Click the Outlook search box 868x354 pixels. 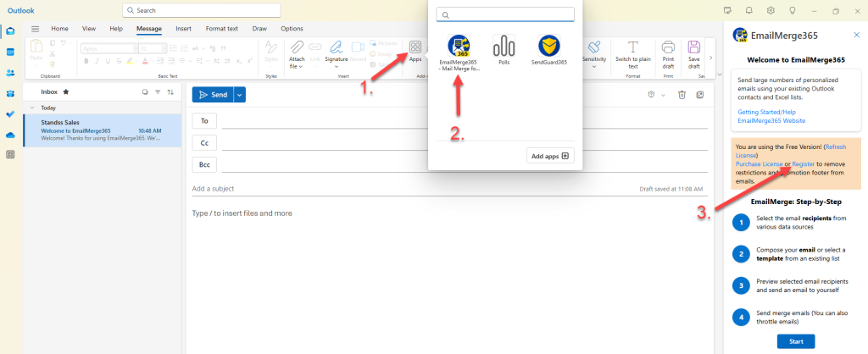tap(202, 10)
